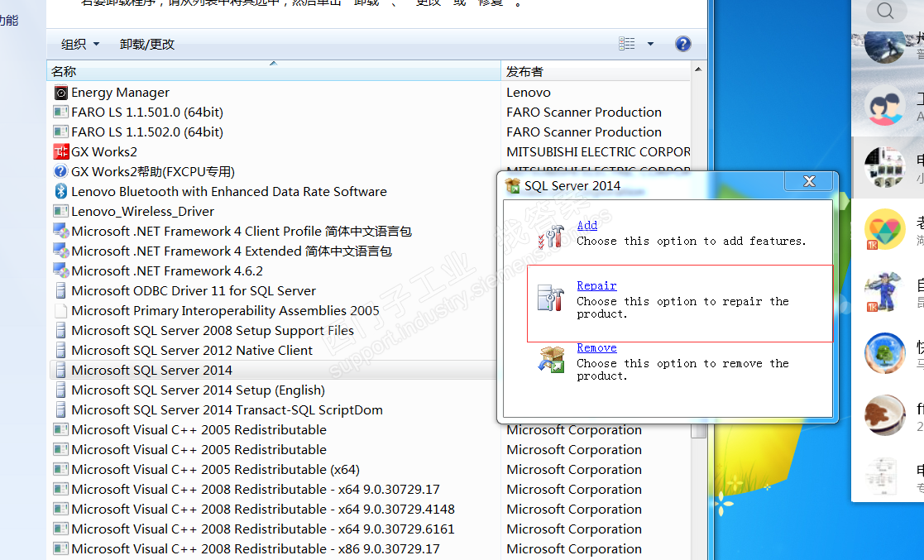
Task: Click the Repair tools icon in dialog
Action: [x=551, y=298]
